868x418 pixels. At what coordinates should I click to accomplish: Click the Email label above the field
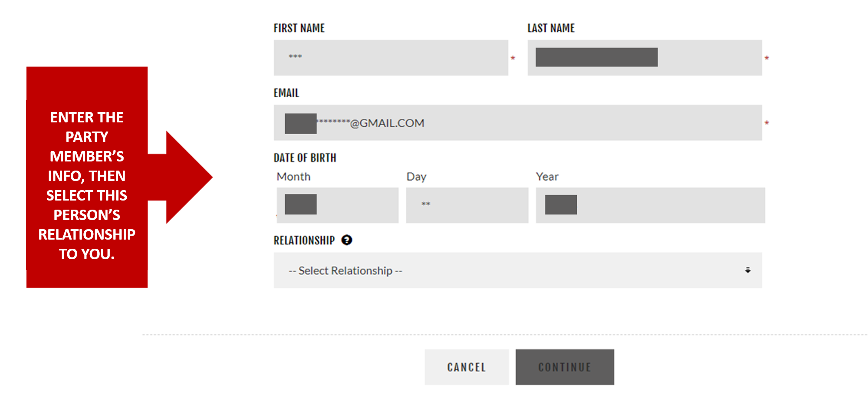point(286,93)
